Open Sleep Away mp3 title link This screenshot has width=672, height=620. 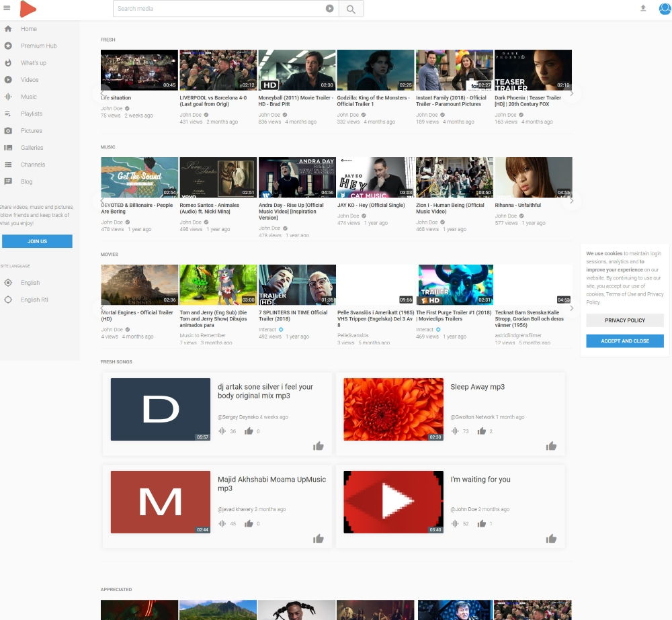pos(477,387)
